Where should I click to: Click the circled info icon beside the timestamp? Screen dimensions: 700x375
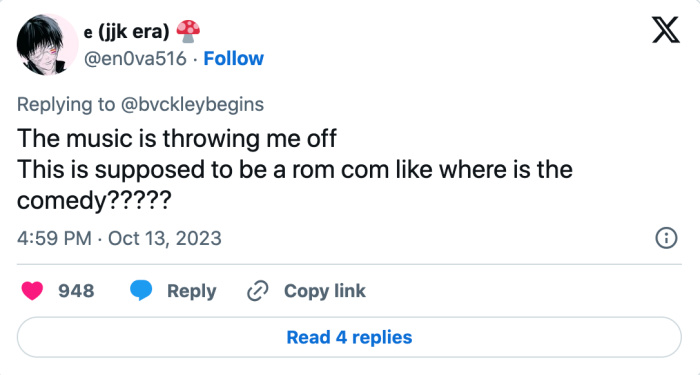click(x=666, y=238)
